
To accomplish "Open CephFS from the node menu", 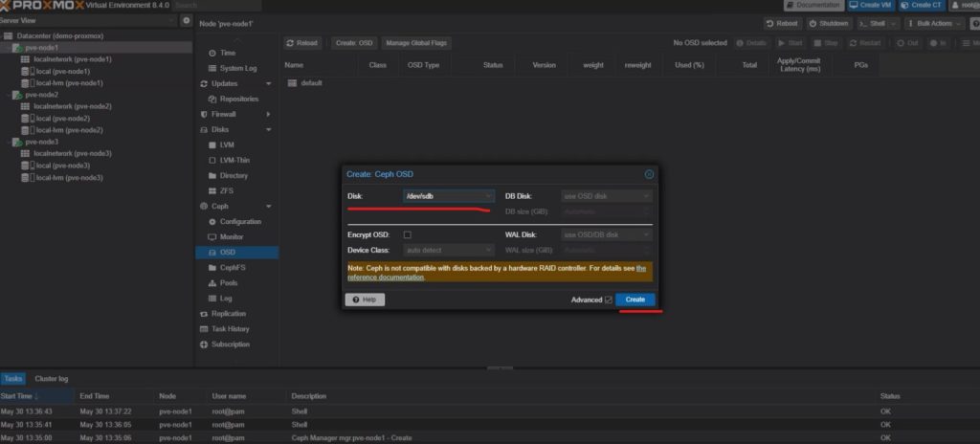I will (x=234, y=268).
